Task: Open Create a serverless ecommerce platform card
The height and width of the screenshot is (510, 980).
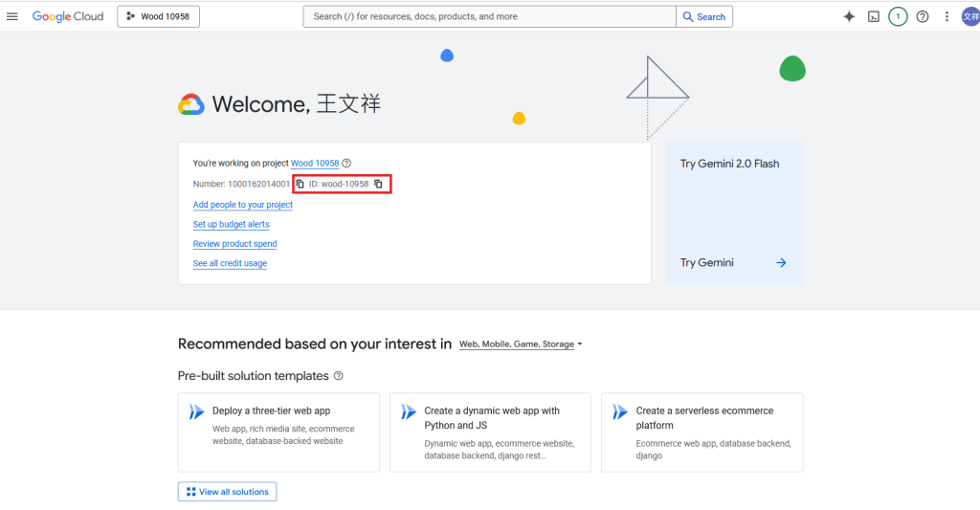Action: point(702,432)
